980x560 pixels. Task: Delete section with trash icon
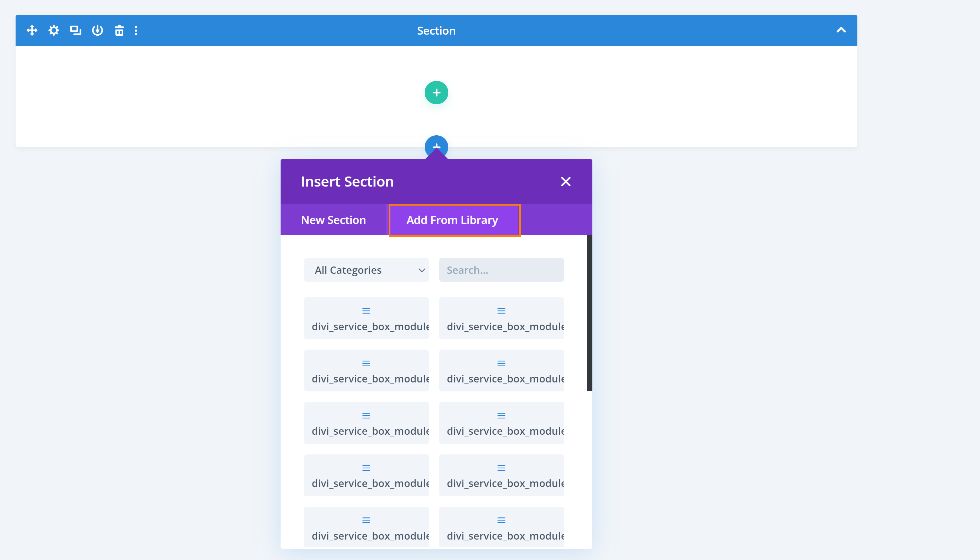click(x=119, y=30)
